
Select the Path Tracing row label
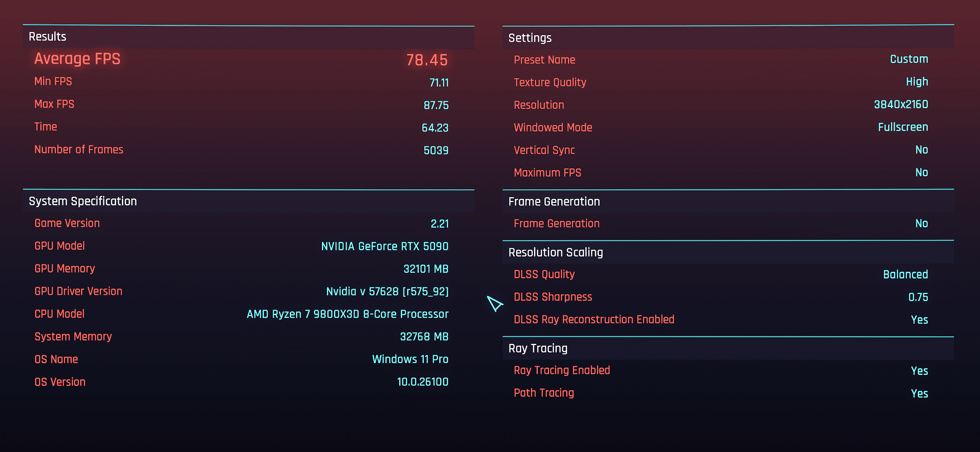[544, 393]
